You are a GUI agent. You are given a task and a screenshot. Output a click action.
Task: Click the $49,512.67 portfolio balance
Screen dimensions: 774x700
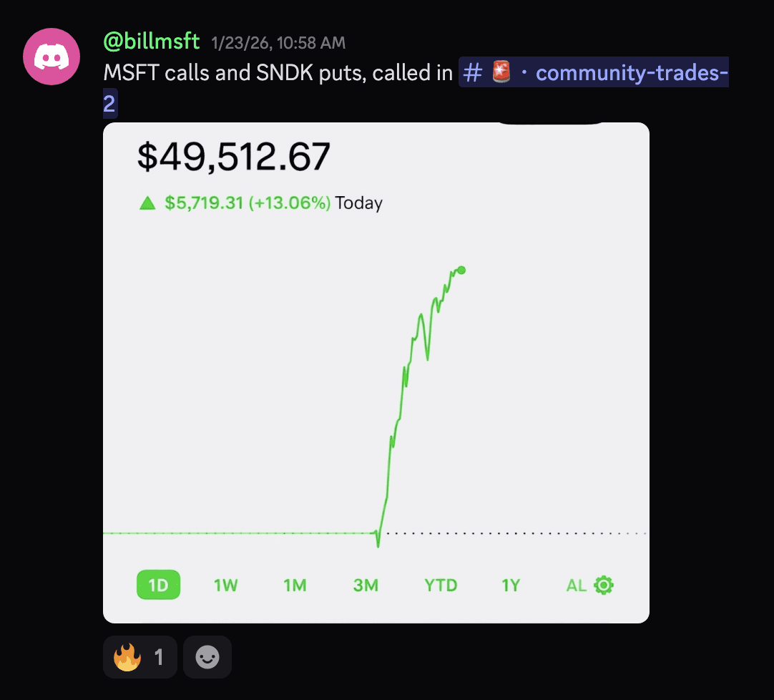233,157
